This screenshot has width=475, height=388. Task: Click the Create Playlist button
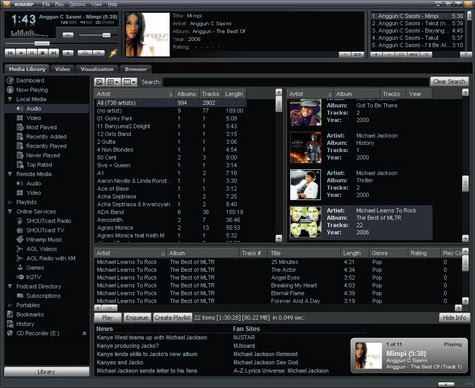pos(173,318)
